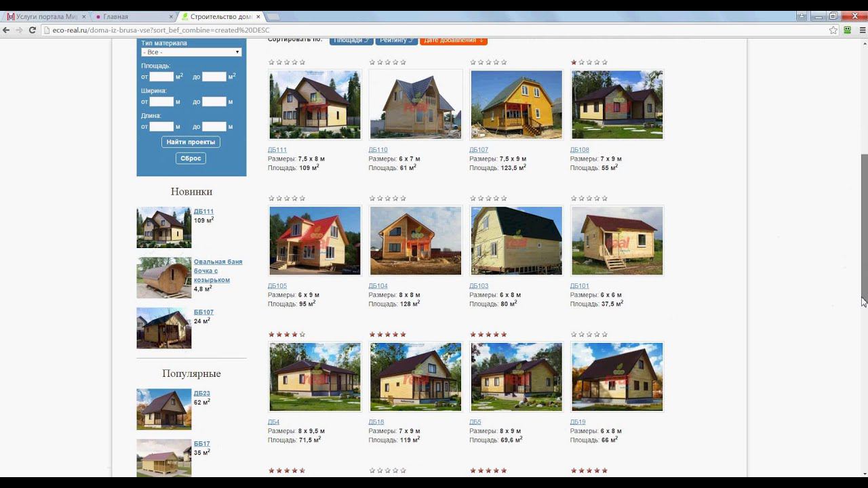Image resolution: width=868 pixels, height=488 pixels.
Task: Open the ДБ108 project link
Action: click(580, 150)
